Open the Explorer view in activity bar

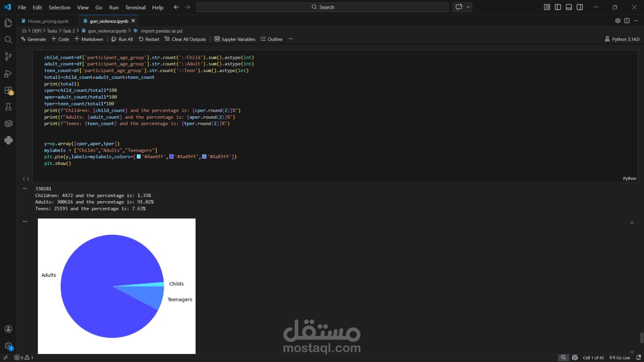click(8, 23)
